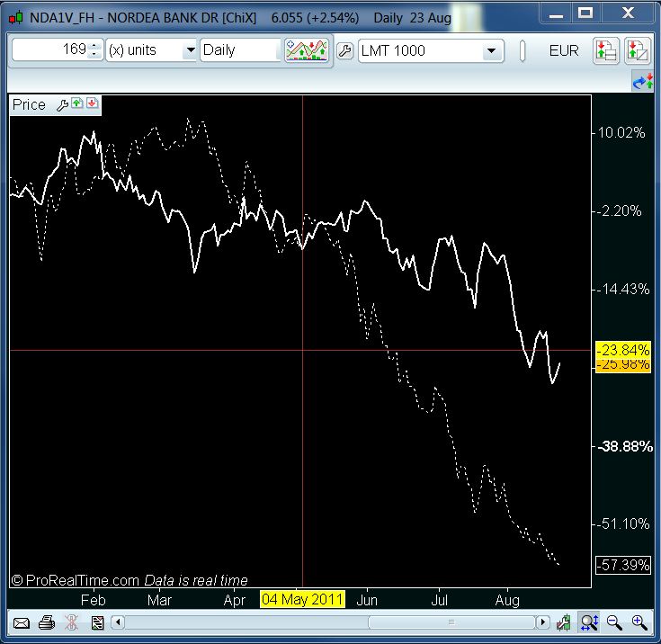Click the green chart tool icon at bottom
Image resolution: width=661 pixels, height=644 pixels.
[564, 622]
